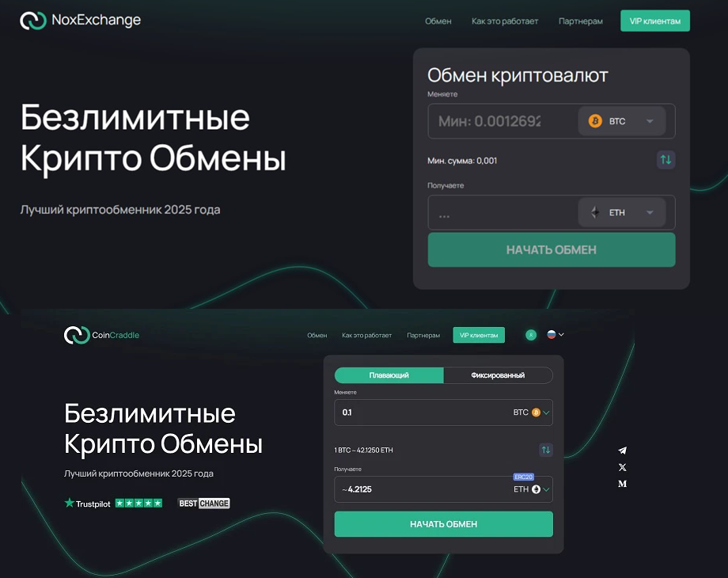This screenshot has width=728, height=578.
Task: Open Обмен in NoxExchange top menu
Action: click(x=438, y=21)
